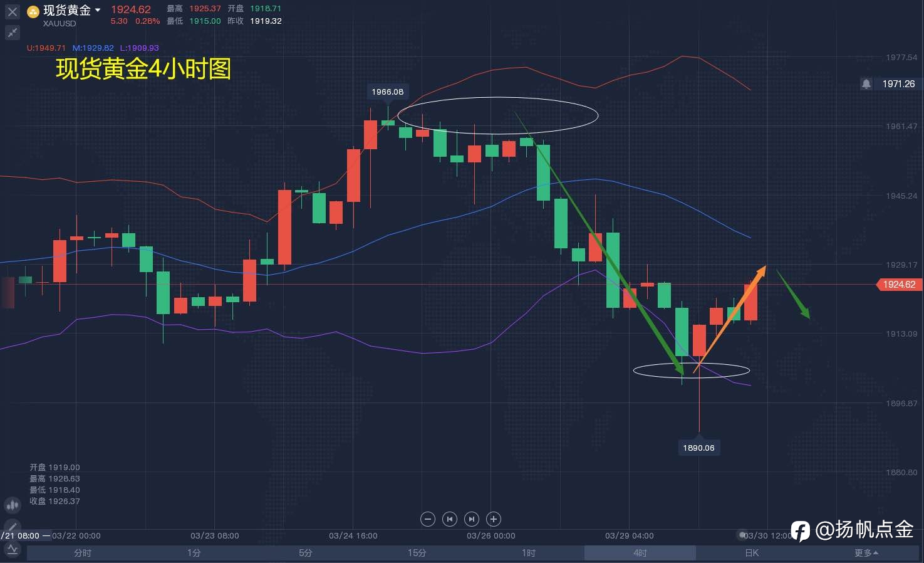Switch to the 15分 timeframe tab
This screenshot has height=563, width=924.
click(417, 553)
